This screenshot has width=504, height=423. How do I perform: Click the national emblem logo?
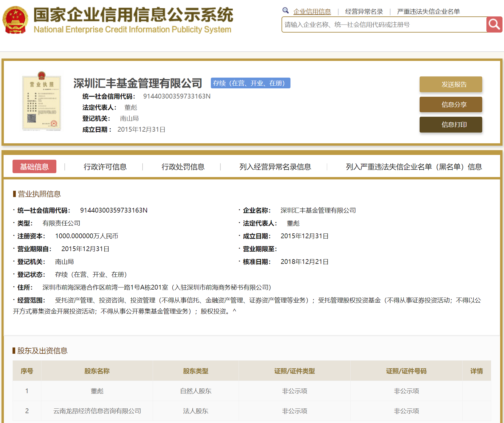15,20
